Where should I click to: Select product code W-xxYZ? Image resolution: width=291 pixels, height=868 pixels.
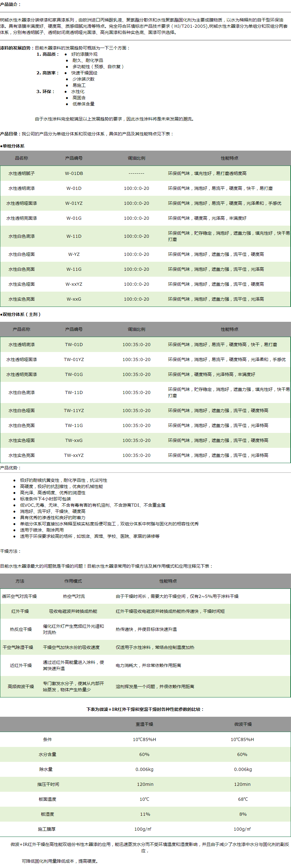74,284
